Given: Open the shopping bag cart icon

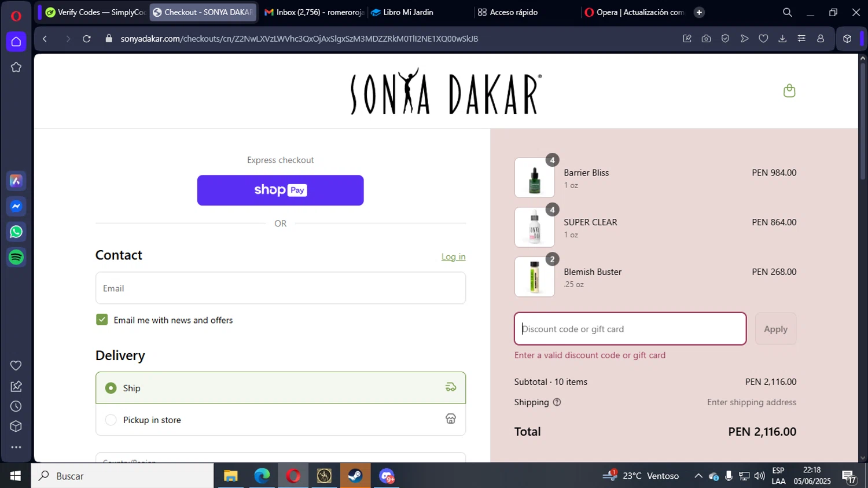Looking at the screenshot, I should point(789,91).
